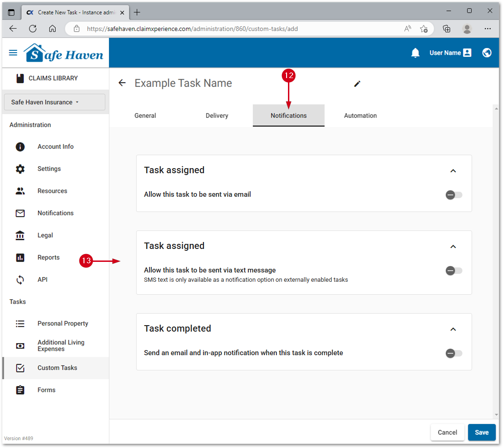Click the Save button
Screen dimensions: 503x448
(481, 432)
